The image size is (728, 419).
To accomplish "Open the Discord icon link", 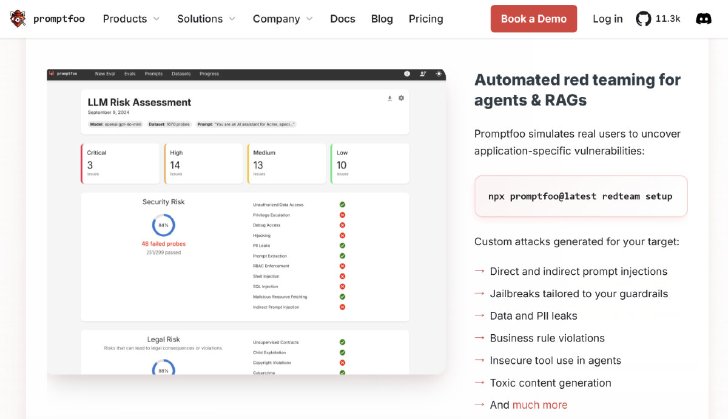I will click(x=703, y=19).
